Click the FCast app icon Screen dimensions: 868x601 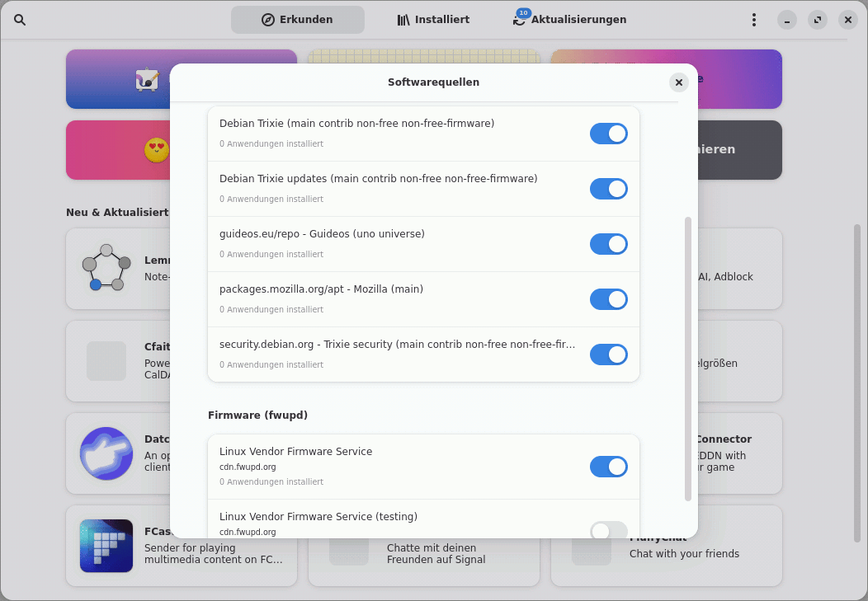[x=106, y=546]
